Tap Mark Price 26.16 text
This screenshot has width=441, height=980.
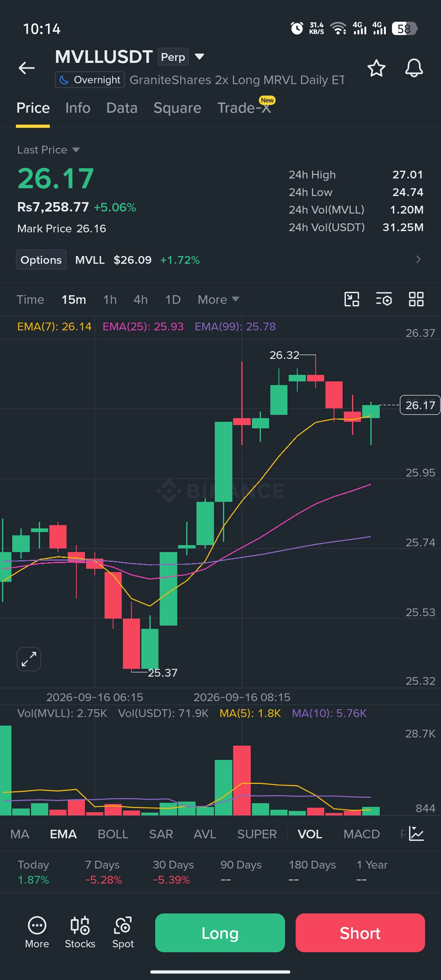62,229
